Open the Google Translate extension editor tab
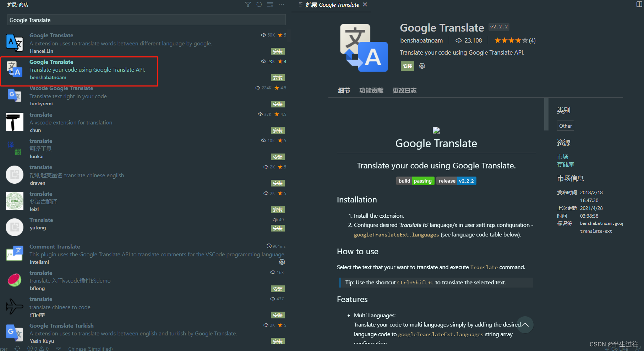Viewport: 644px width, 351px height. (332, 5)
